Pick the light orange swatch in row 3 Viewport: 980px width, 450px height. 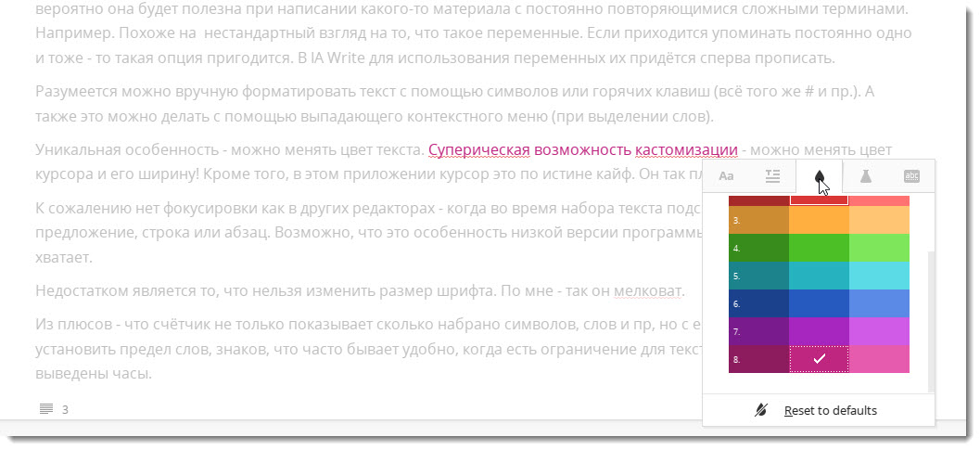point(879,220)
